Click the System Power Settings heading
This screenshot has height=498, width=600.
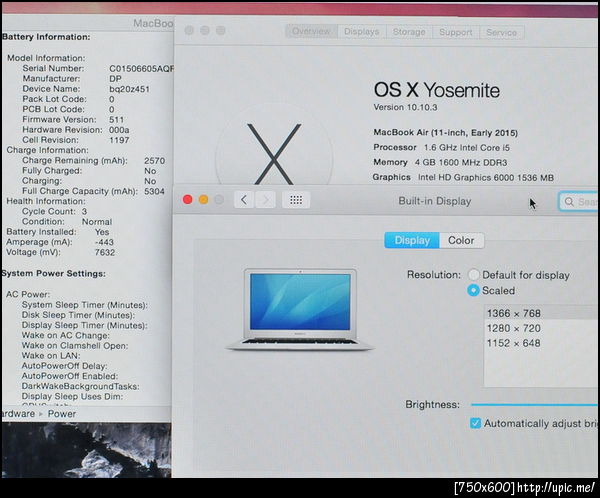click(x=54, y=274)
